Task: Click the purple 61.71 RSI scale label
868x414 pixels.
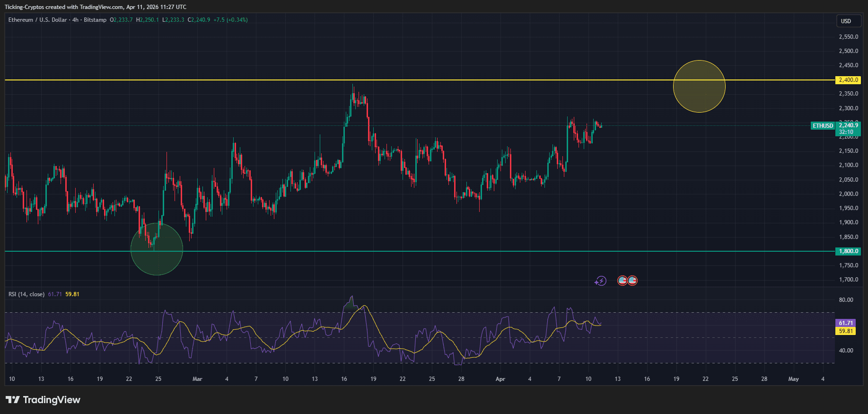Action: point(845,323)
